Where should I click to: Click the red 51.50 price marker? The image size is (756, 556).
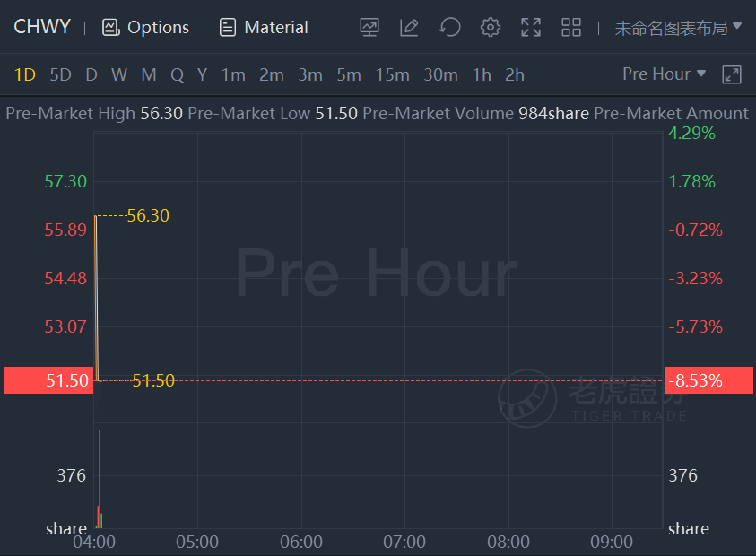tap(48, 380)
